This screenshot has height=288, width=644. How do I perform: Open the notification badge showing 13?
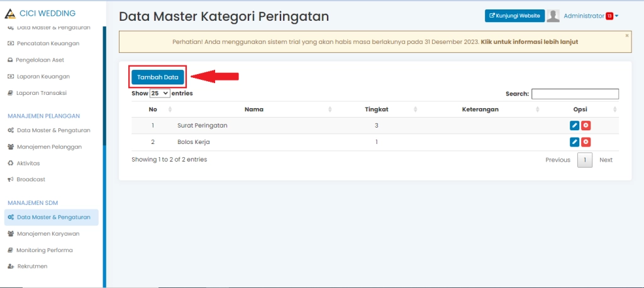(x=609, y=16)
